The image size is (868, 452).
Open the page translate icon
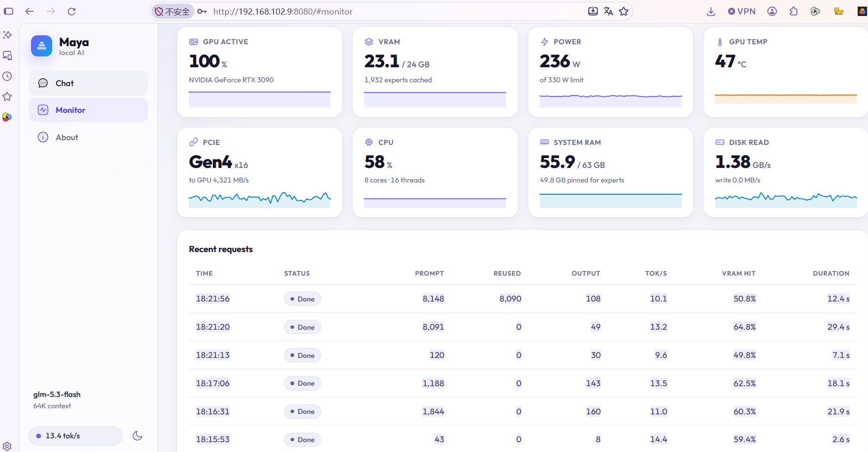[609, 11]
